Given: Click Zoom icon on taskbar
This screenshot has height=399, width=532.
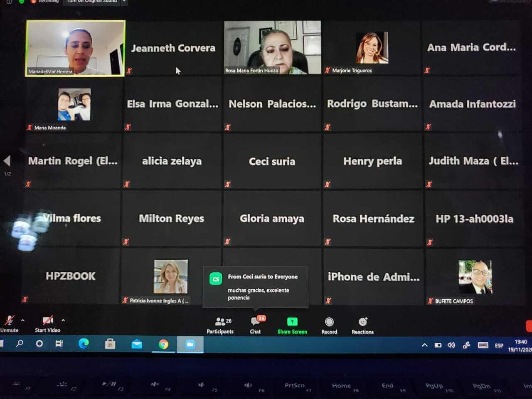Looking at the screenshot, I should coord(190,345).
